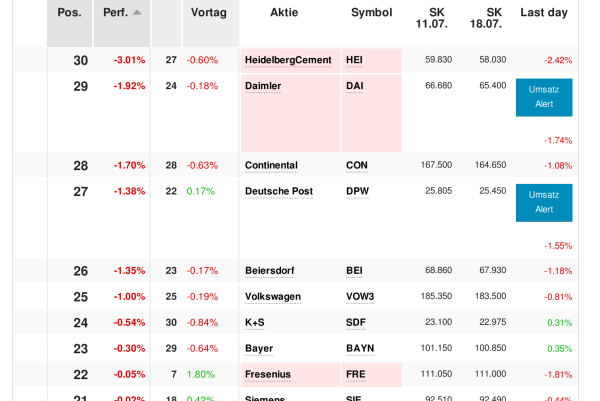Click the BAYN symbol link
Image resolution: width=600 pixels, height=401 pixels.
359,348
